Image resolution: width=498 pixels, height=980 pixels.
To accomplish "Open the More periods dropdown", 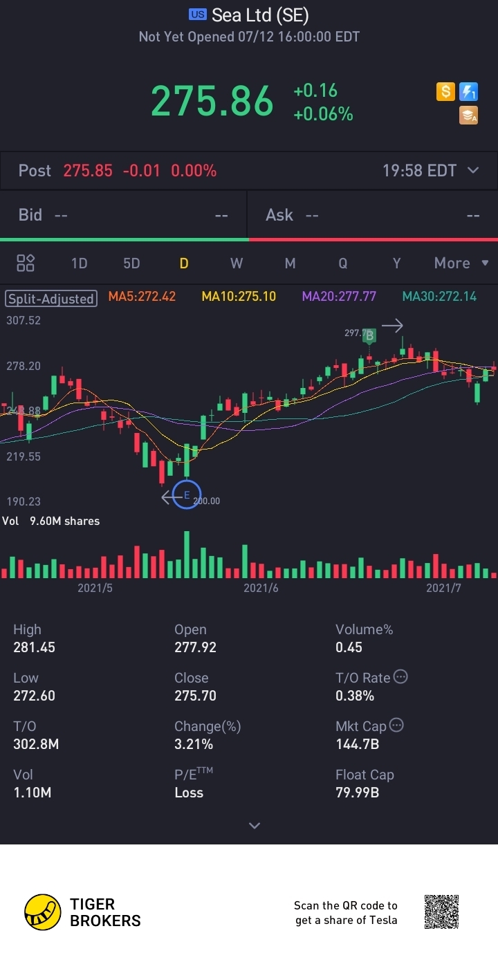I will tap(461, 263).
